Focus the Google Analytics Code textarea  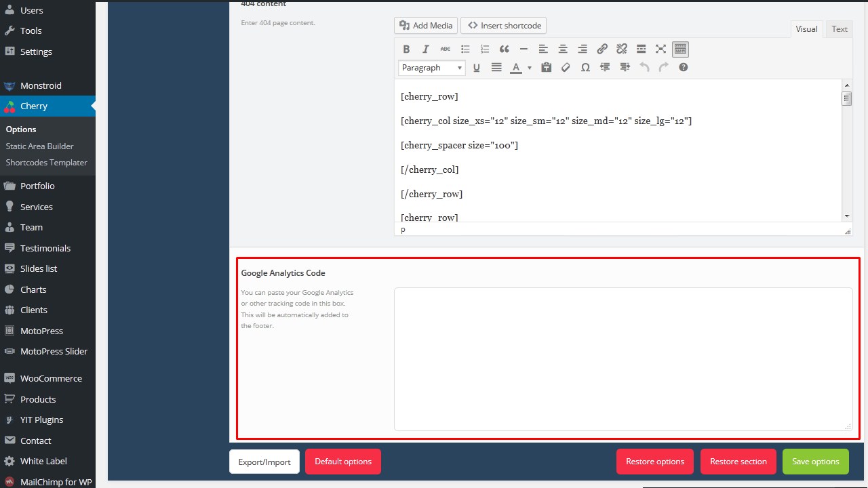pyautogui.click(x=623, y=359)
